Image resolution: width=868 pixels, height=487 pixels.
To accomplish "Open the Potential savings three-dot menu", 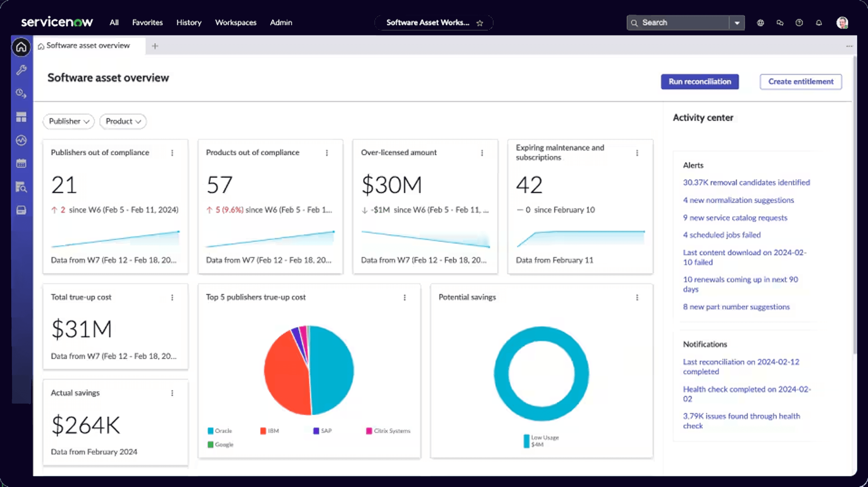I will pos(637,297).
